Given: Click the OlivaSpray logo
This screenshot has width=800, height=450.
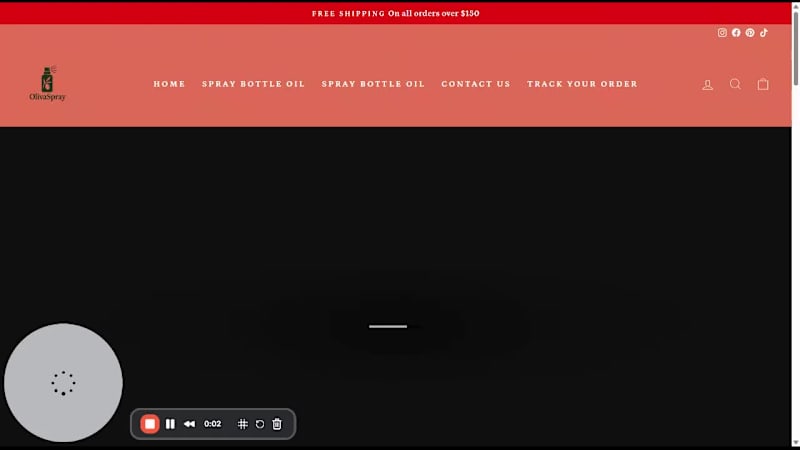Looking at the screenshot, I should coord(47,83).
